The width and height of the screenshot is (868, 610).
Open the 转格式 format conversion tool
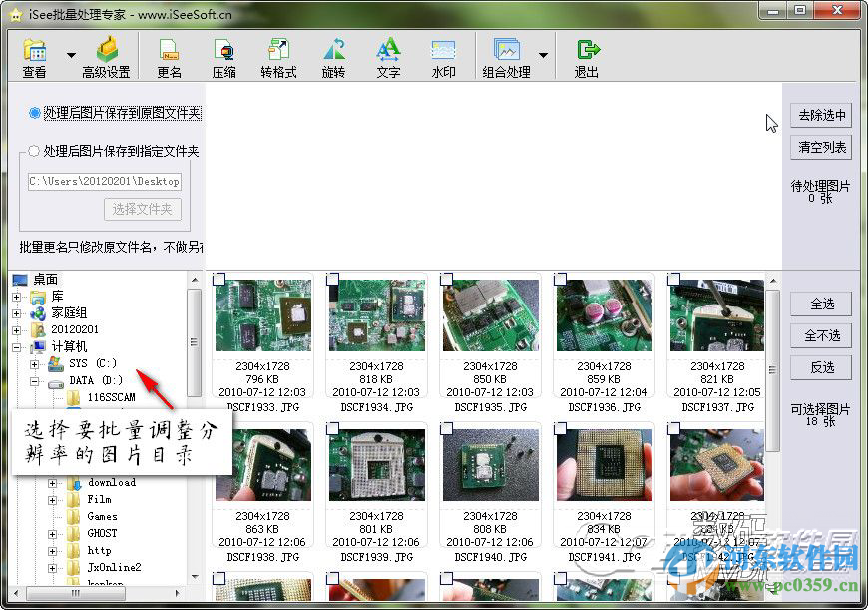pos(279,55)
